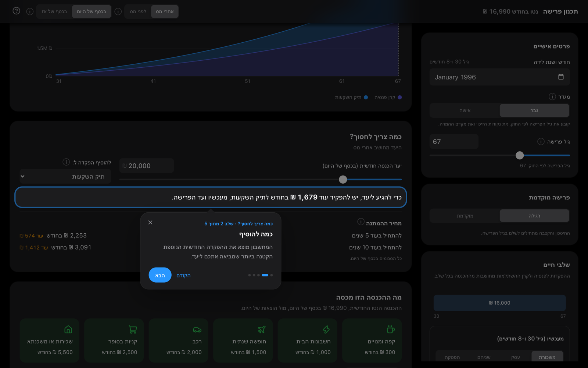Image resolution: width=588 pixels, height=368 pixels.
Task: Click info icon beside בכסף של אז
Action: pos(30,11)
